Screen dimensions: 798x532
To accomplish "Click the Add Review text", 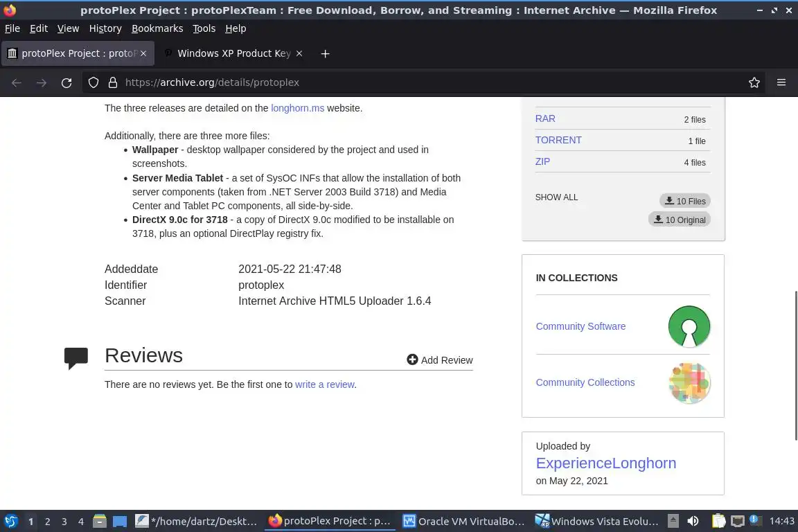I will click(x=447, y=360).
